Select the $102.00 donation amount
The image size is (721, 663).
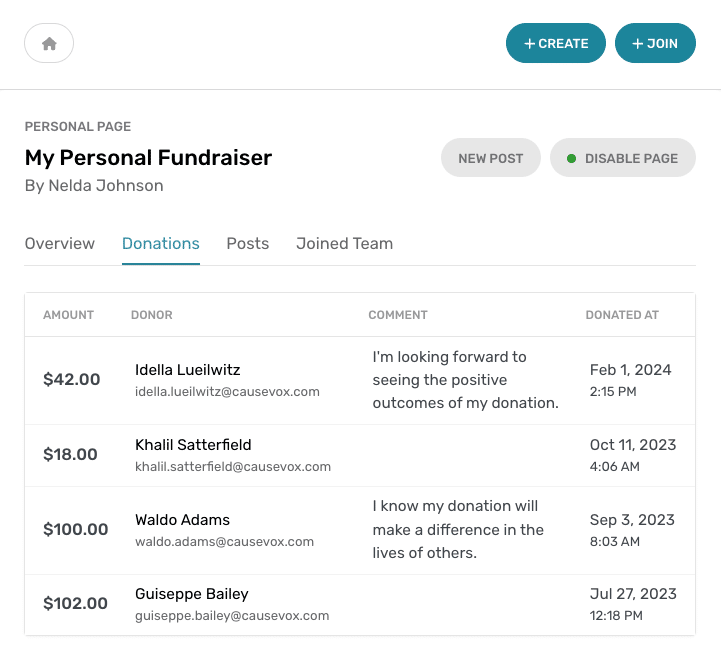tap(75, 603)
